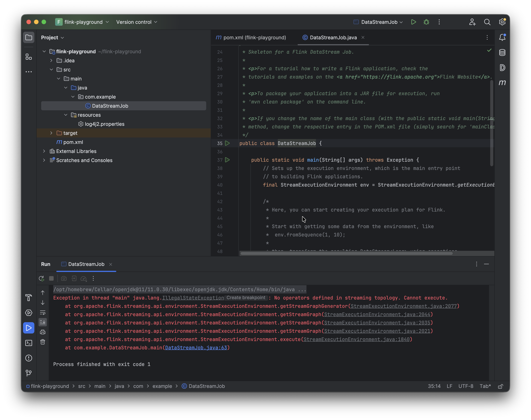Open the Build hammer tool window

point(29,298)
